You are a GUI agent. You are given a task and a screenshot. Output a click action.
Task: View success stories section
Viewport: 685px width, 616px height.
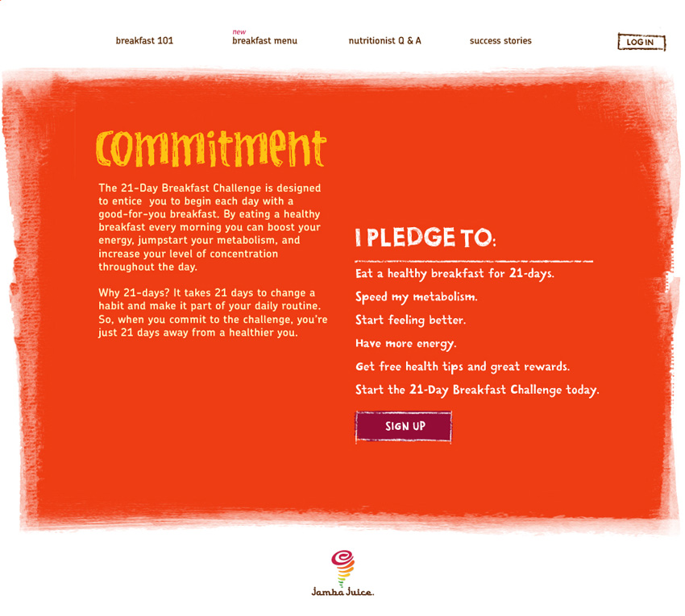click(500, 40)
